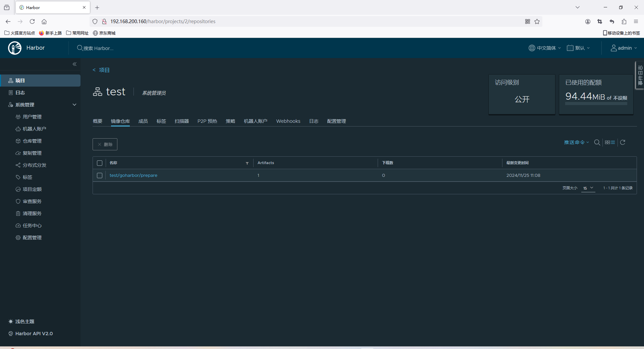
Task: Refresh the repository list
Action: click(x=623, y=142)
